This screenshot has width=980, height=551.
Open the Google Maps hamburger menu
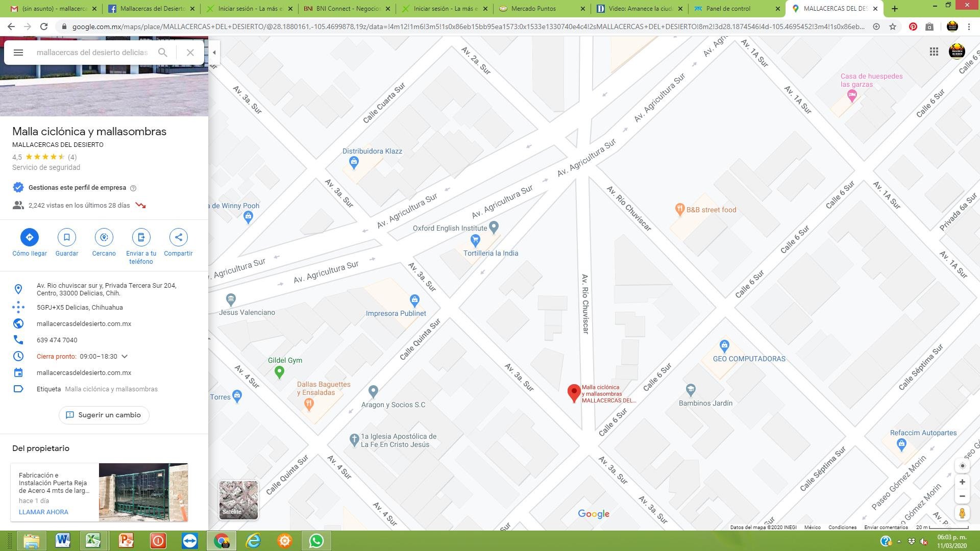pyautogui.click(x=18, y=53)
